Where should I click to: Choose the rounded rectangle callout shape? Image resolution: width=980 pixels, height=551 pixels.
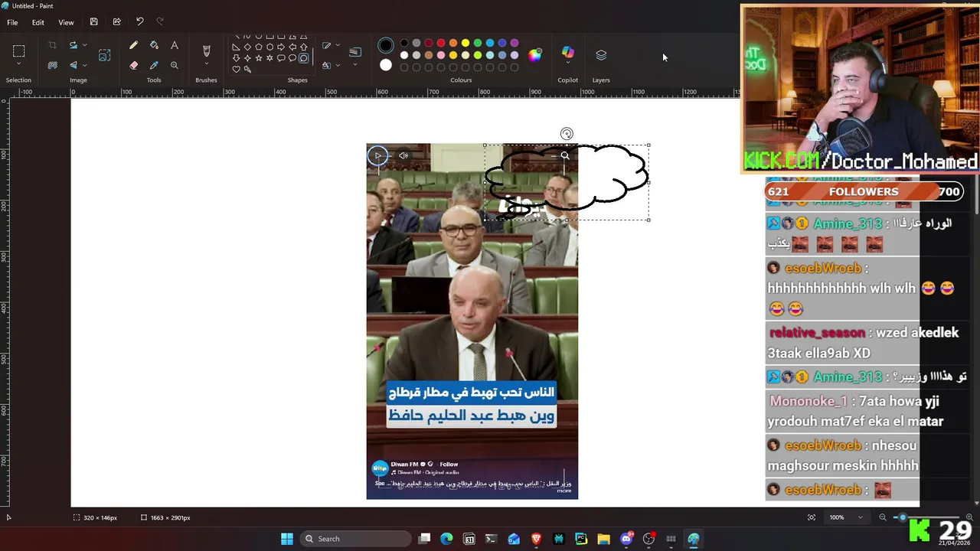[281, 58]
